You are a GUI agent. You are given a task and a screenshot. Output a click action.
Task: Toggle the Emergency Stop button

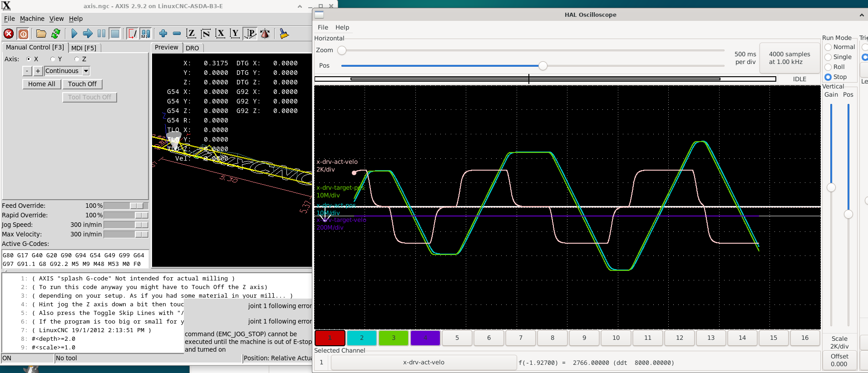click(x=9, y=34)
